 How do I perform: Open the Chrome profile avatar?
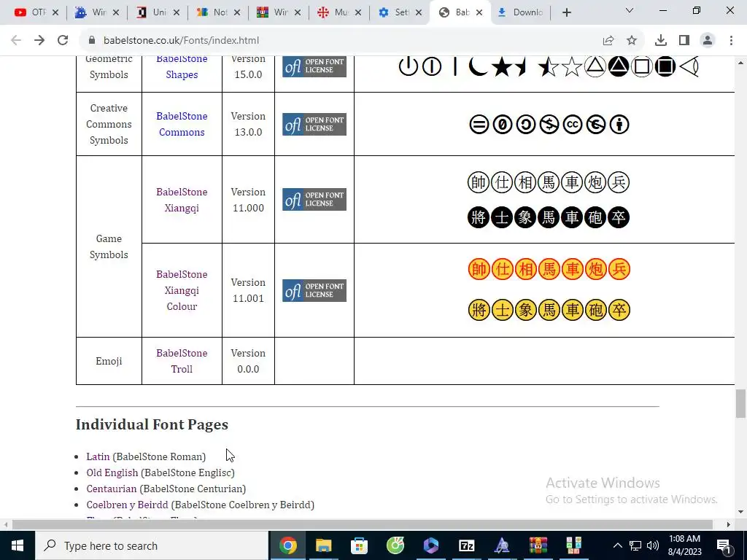tap(708, 41)
